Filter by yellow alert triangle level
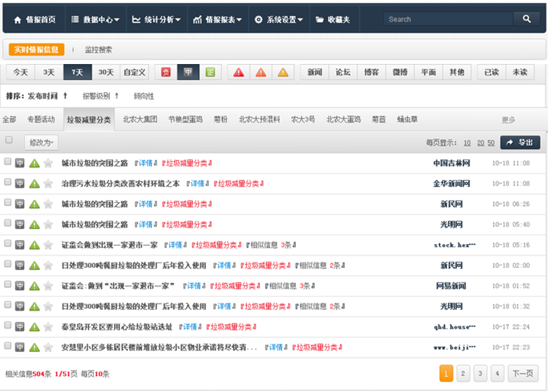This screenshot has width=548, height=392. point(283,73)
